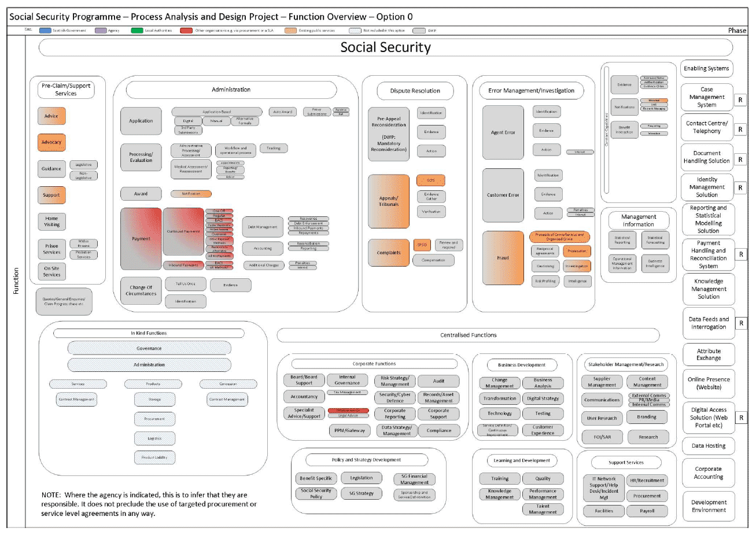Select the SG Strategy box

pos(362,493)
